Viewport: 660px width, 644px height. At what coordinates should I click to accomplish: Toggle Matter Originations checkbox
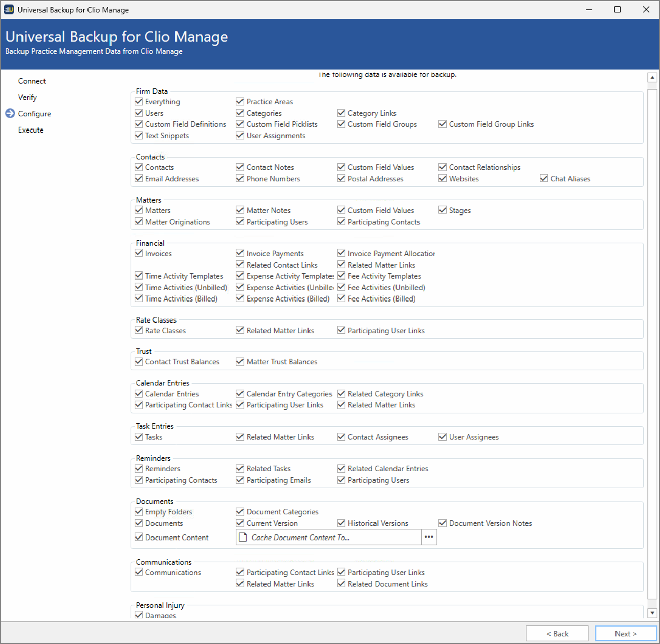pos(139,221)
